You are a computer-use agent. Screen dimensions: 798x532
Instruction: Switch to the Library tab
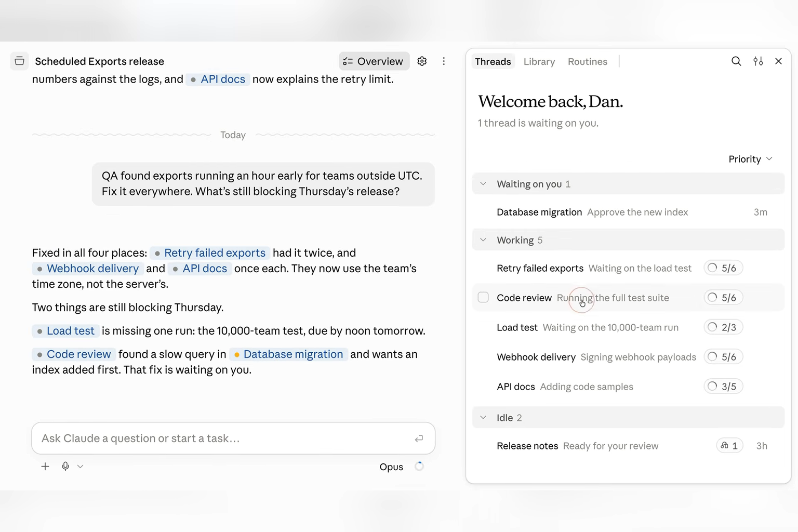(539, 61)
